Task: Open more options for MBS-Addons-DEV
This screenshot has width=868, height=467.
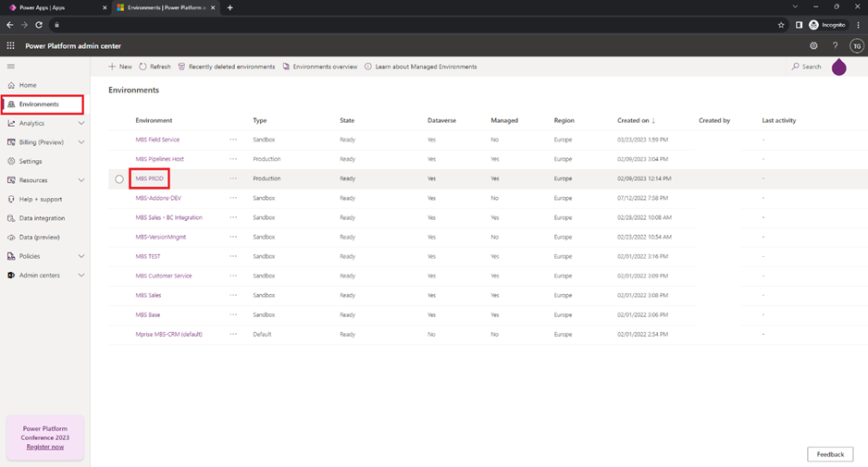Action: [233, 198]
